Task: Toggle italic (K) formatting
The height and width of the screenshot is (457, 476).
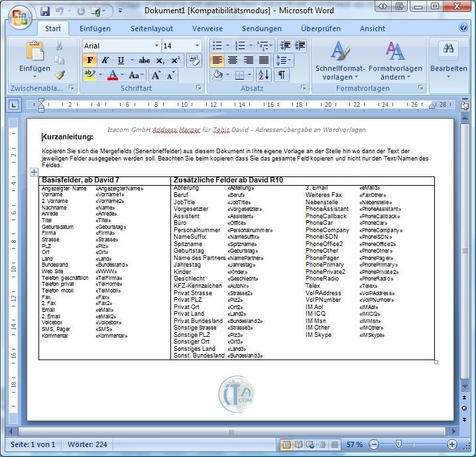Action: click(x=105, y=60)
